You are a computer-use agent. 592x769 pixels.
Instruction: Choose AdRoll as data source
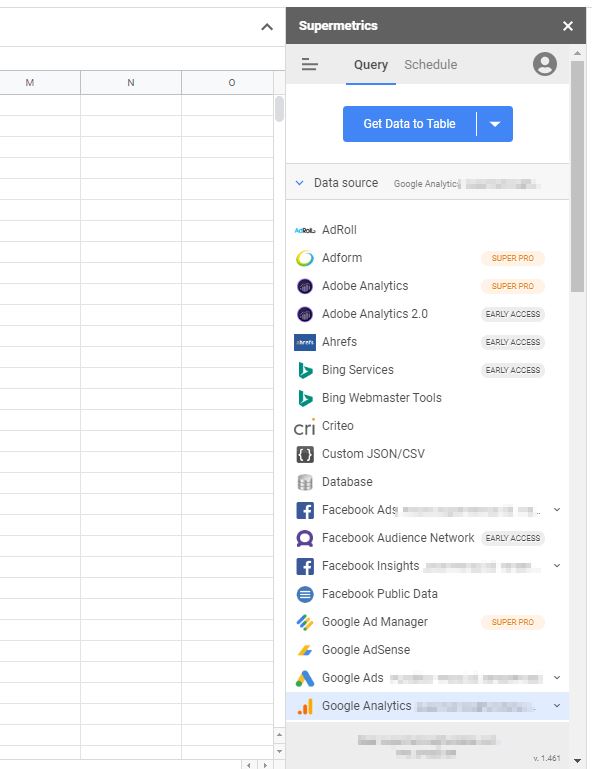coord(427,230)
